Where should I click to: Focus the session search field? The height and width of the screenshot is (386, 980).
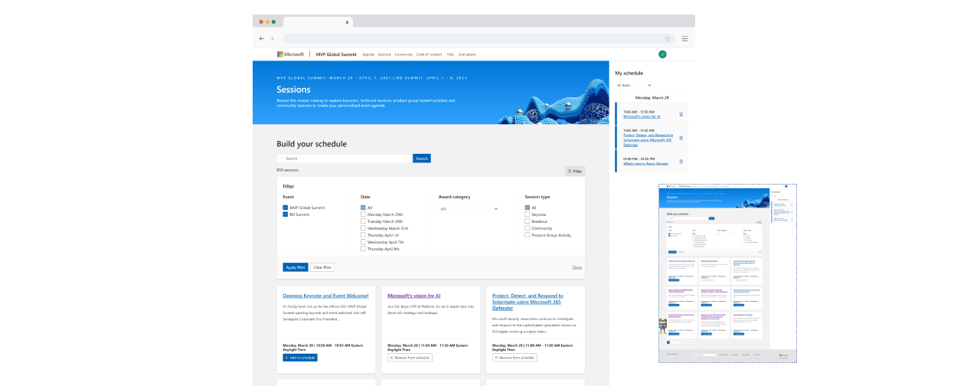344,159
